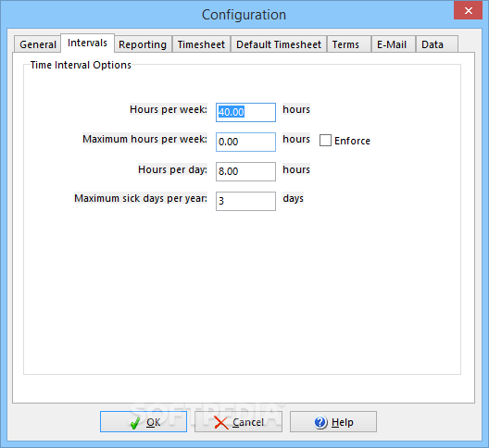The image size is (489, 448).
Task: Select the Maximum sick days per year field
Action: point(245,201)
